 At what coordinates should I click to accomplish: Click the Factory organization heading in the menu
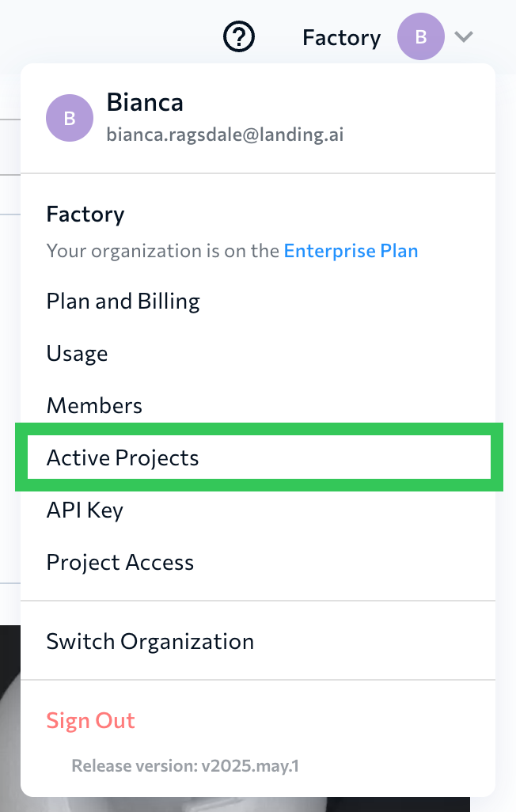(x=85, y=214)
